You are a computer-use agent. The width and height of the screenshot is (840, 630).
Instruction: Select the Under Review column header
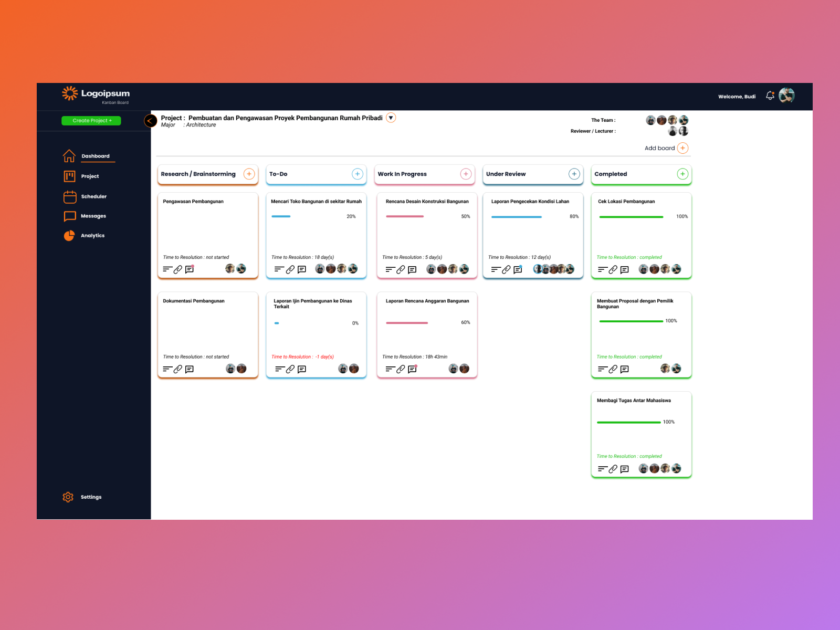[x=506, y=174]
